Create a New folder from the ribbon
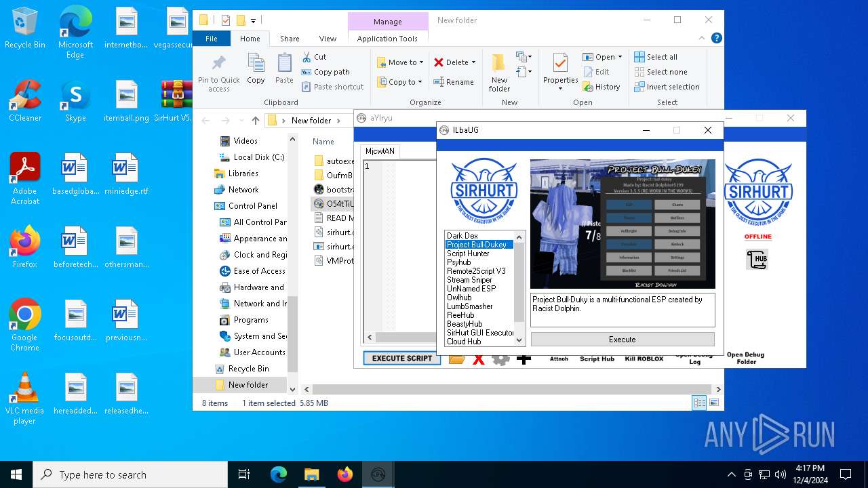Image resolution: width=868 pixels, height=488 pixels. tap(499, 73)
